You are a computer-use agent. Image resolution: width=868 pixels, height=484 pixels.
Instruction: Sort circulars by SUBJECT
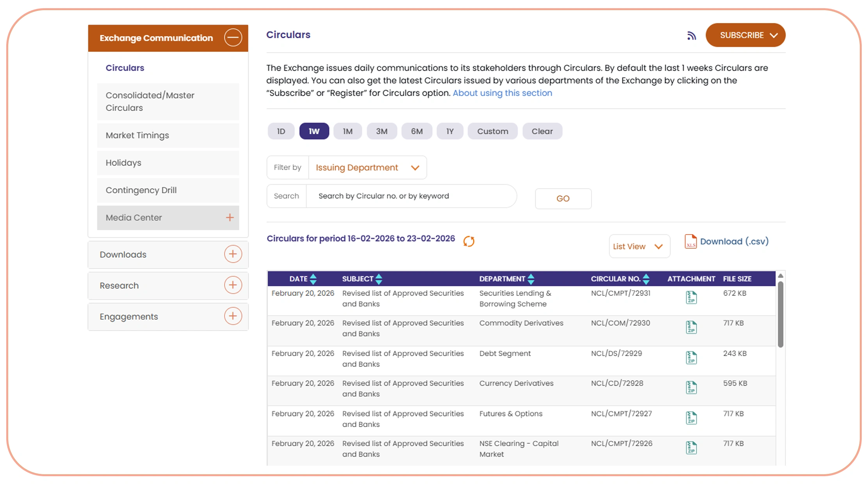[x=378, y=278]
